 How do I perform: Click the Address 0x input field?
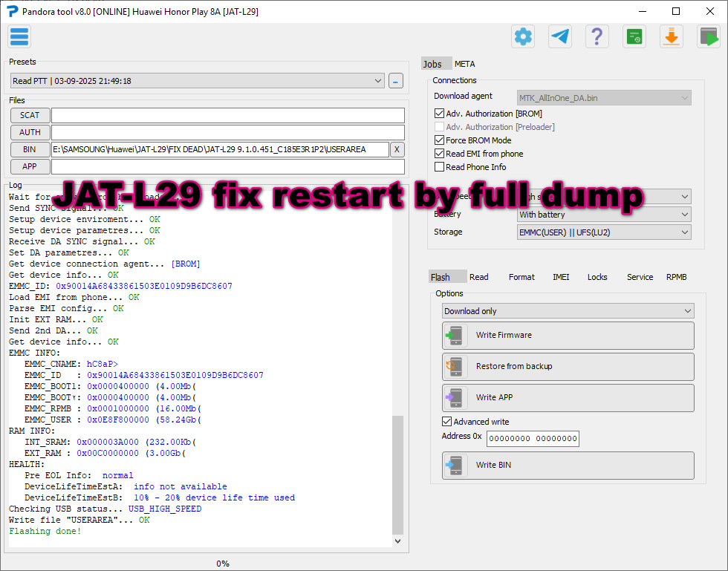click(533, 438)
